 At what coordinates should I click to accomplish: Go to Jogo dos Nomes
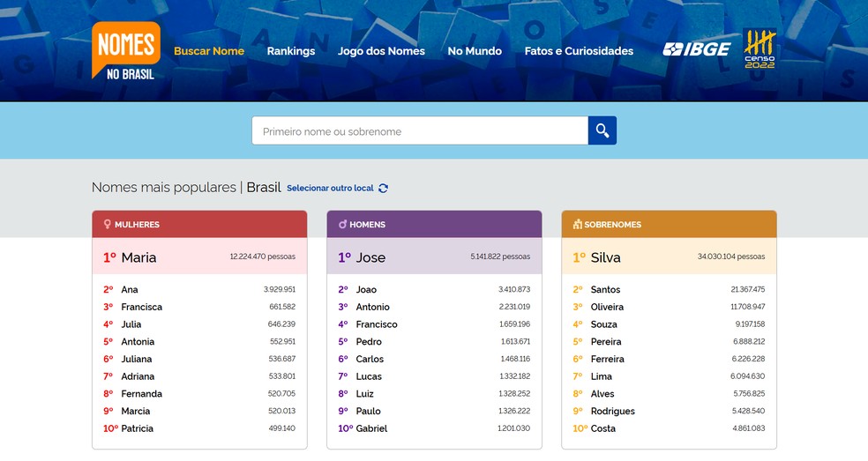[x=381, y=51]
